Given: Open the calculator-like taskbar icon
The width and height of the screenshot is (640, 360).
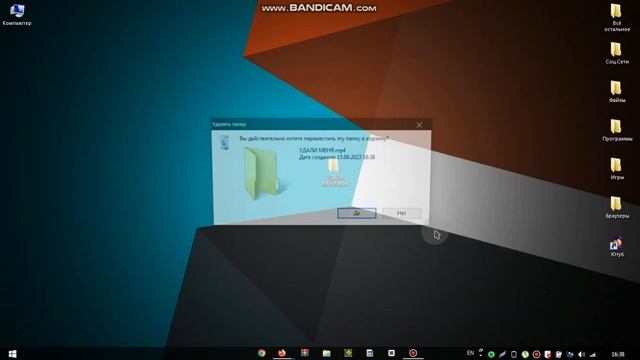Looking at the screenshot, I should point(369,353).
